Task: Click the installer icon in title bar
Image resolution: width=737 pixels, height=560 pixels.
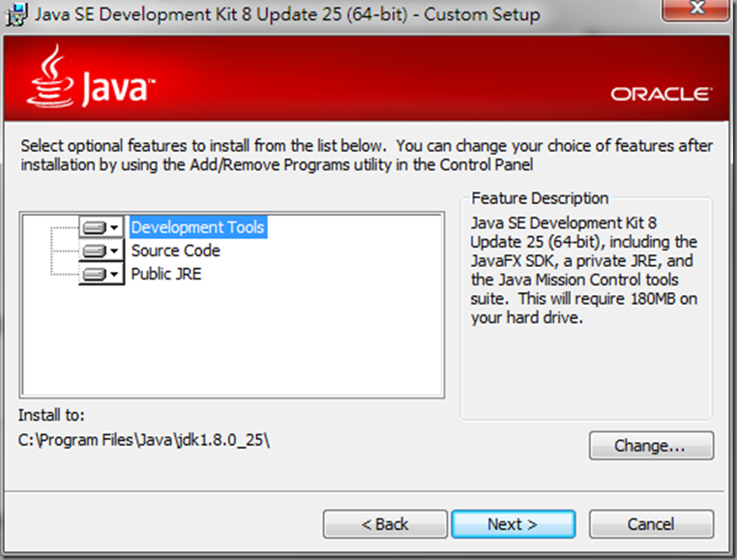Action: pos(16,15)
